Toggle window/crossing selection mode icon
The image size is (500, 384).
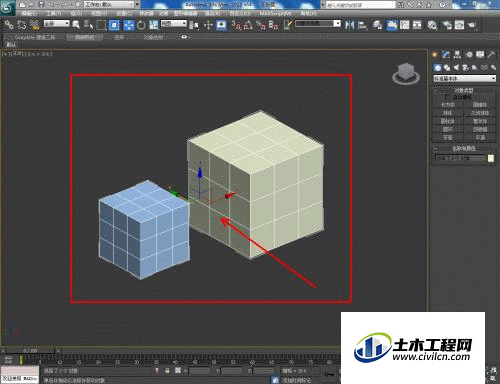point(114,25)
